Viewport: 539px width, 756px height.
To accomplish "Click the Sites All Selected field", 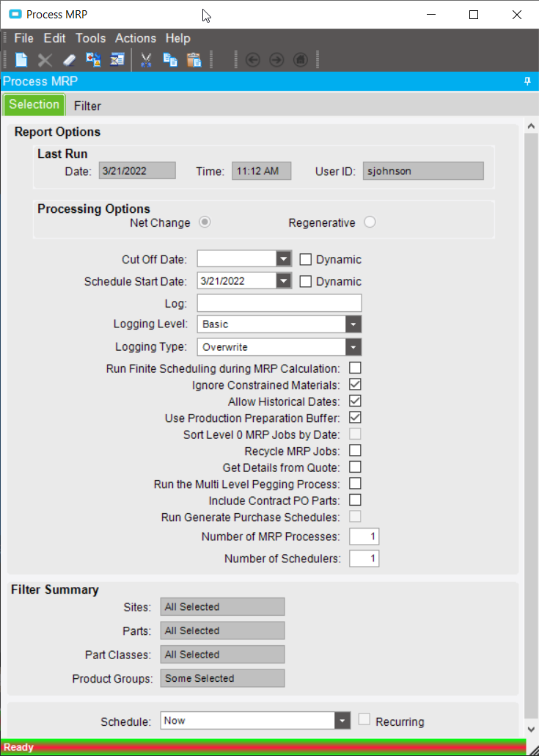I will [222, 607].
